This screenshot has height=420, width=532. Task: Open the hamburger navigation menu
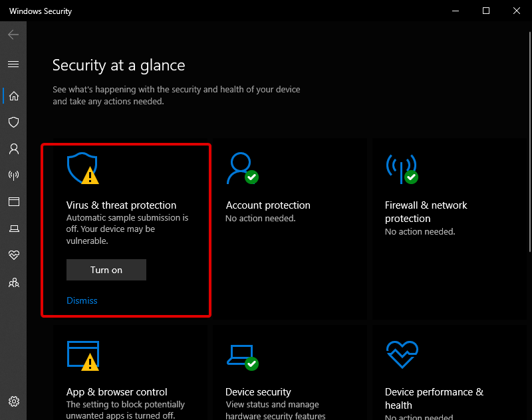pos(13,64)
